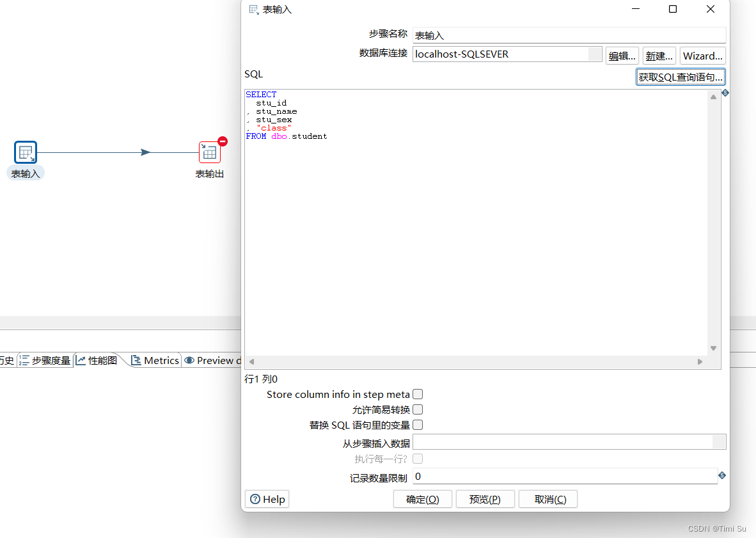Click the 表输出 step icon on the canvas
756x538 pixels.
point(209,152)
